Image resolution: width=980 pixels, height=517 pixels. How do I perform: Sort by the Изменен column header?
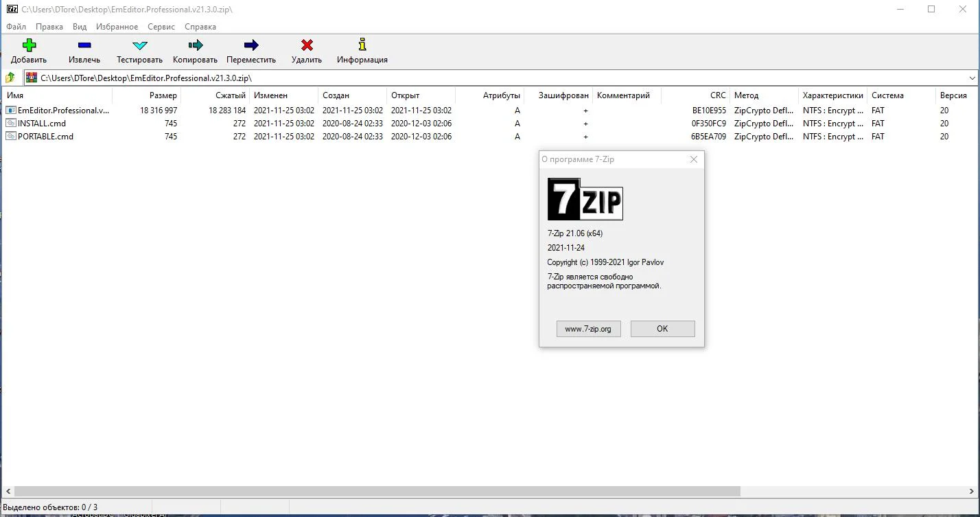284,95
